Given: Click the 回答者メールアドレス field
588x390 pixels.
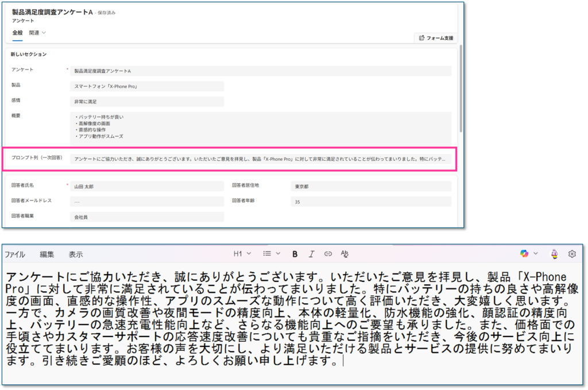Looking at the screenshot, I should (x=146, y=202).
